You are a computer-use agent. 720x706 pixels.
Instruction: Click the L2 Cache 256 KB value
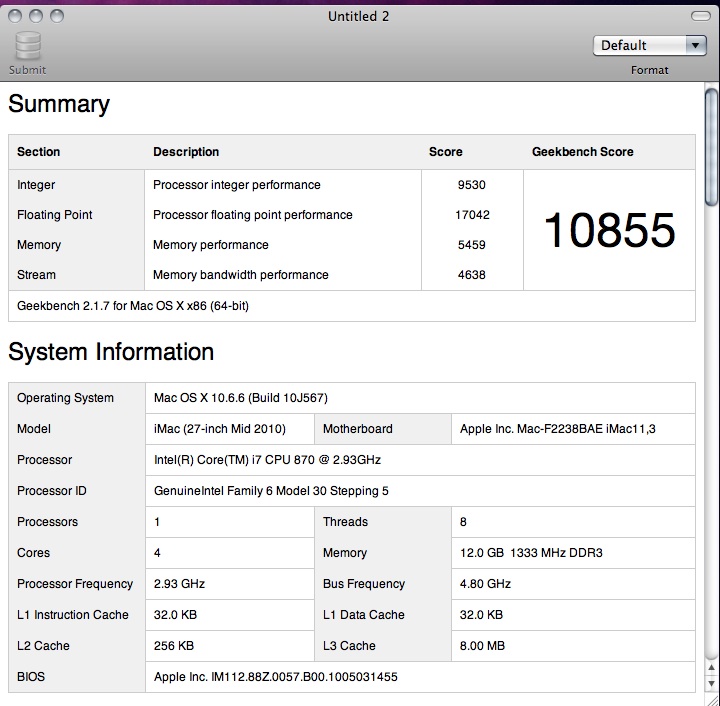(x=174, y=645)
